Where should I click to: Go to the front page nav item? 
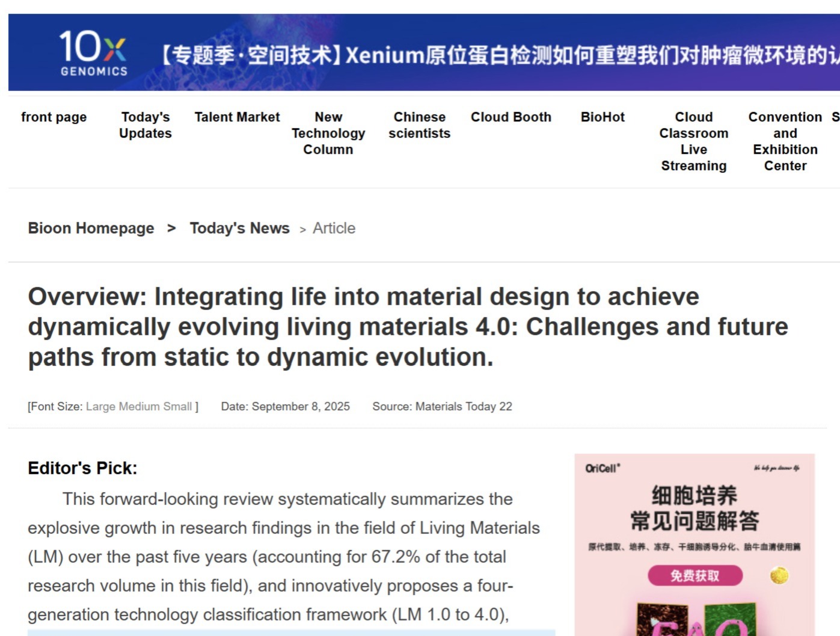coord(54,117)
